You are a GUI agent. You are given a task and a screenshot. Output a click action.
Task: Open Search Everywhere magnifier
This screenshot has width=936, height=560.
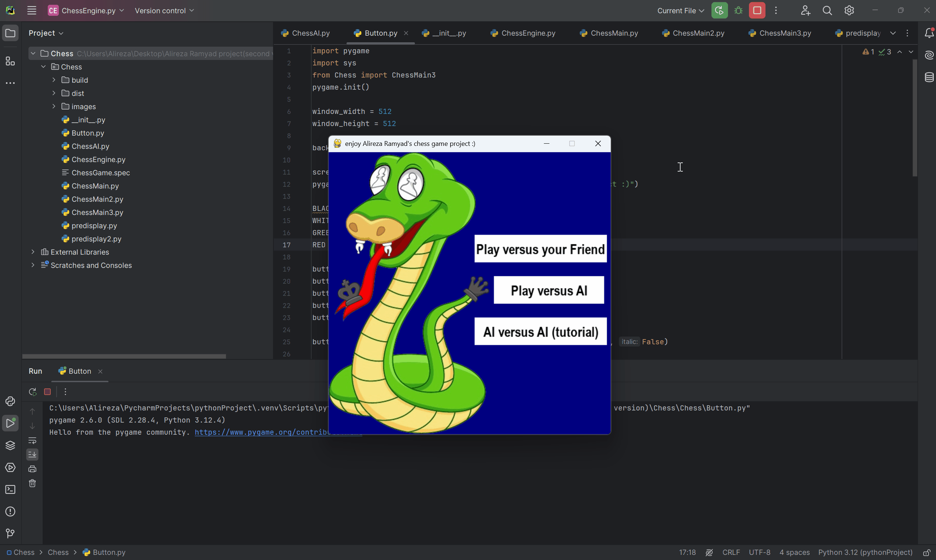coord(827,11)
